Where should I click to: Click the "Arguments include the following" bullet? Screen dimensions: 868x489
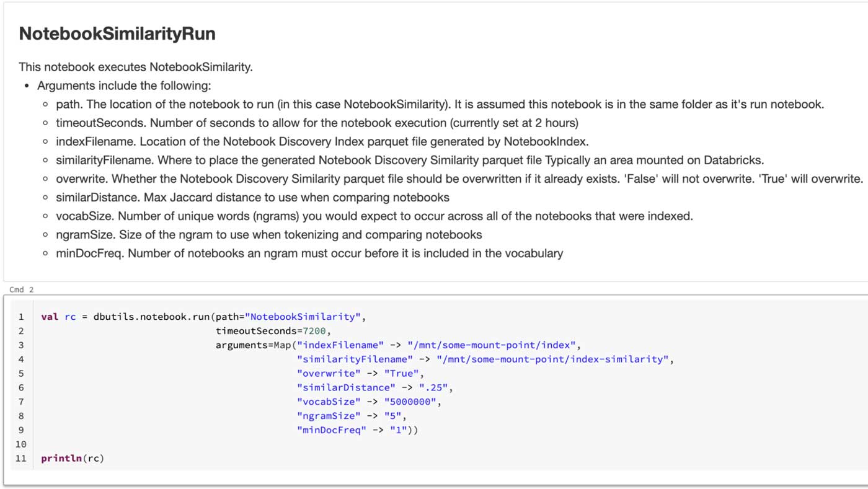click(124, 86)
